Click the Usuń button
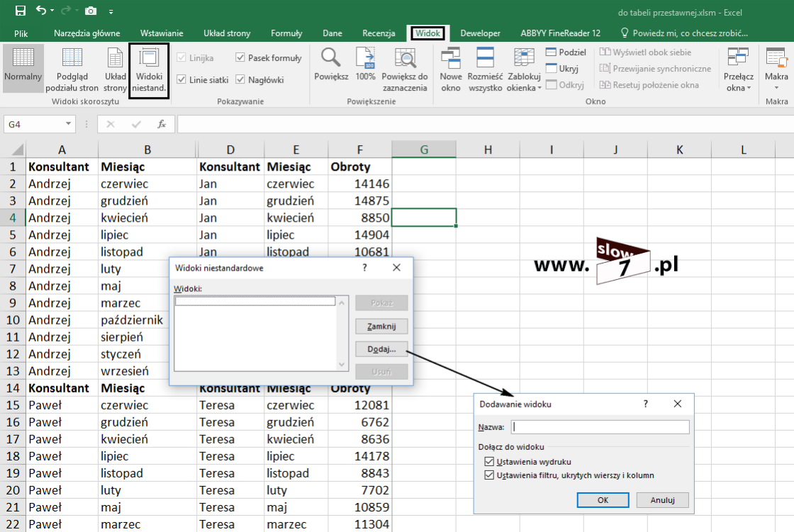 coord(381,372)
